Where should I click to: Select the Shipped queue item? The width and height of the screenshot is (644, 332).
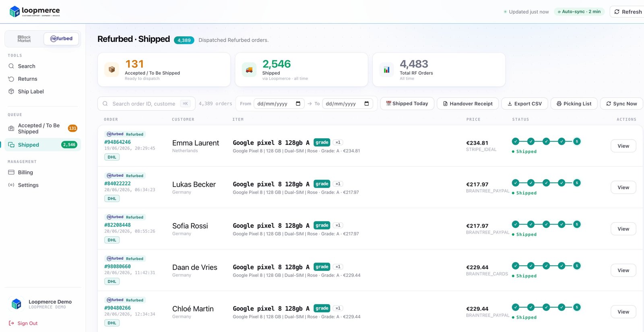43,145
